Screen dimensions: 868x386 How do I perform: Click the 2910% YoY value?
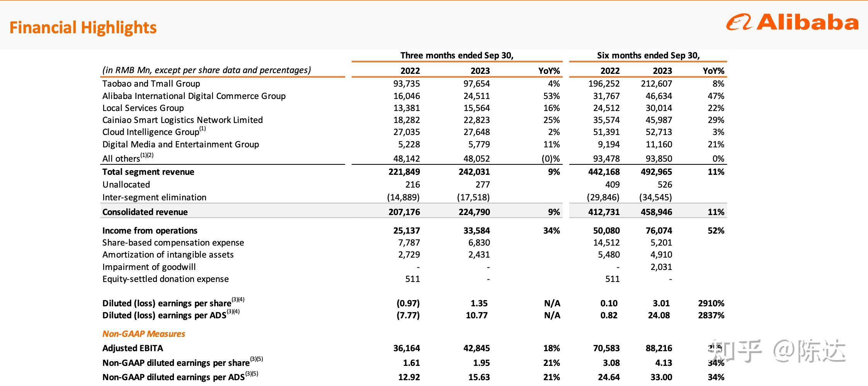pos(711,303)
